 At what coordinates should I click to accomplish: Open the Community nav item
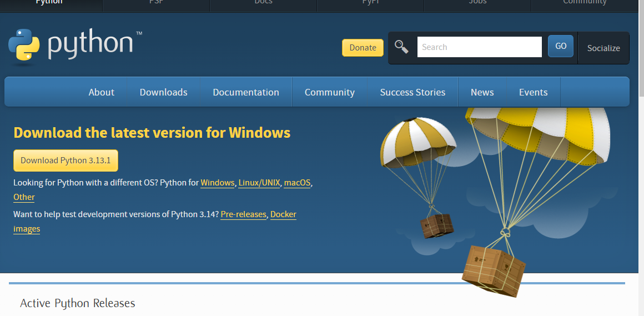329,92
